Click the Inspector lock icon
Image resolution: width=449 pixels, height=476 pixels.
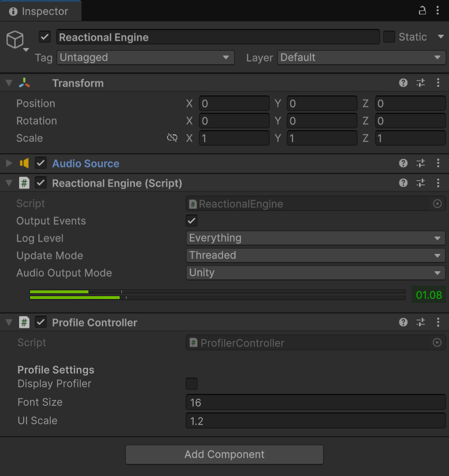pos(422,10)
